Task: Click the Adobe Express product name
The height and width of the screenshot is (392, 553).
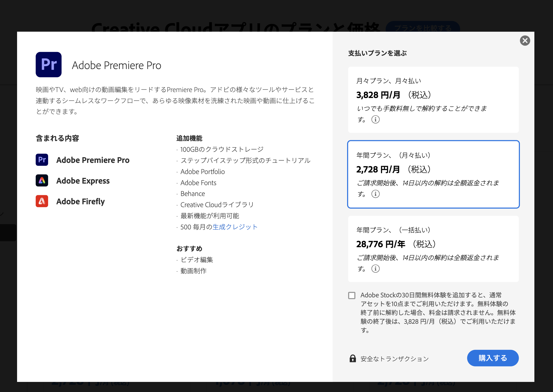Action: point(83,181)
